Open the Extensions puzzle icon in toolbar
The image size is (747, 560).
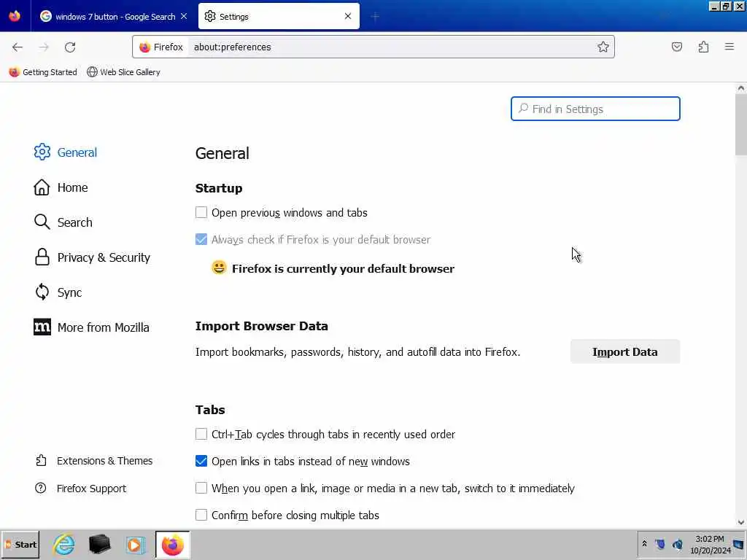(703, 47)
